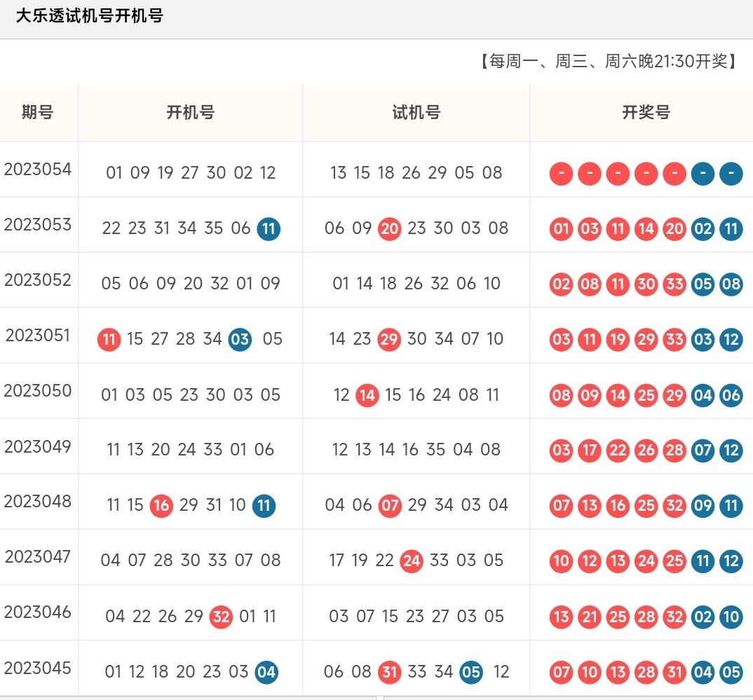
Task: Click red ball 20 in 2023053 试机号
Action: click(389, 228)
